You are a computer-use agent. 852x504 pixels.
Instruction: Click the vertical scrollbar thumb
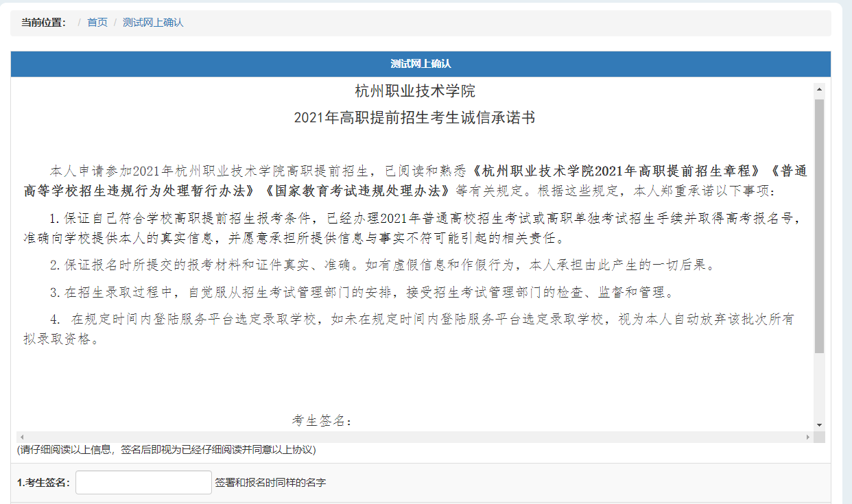[x=819, y=226]
